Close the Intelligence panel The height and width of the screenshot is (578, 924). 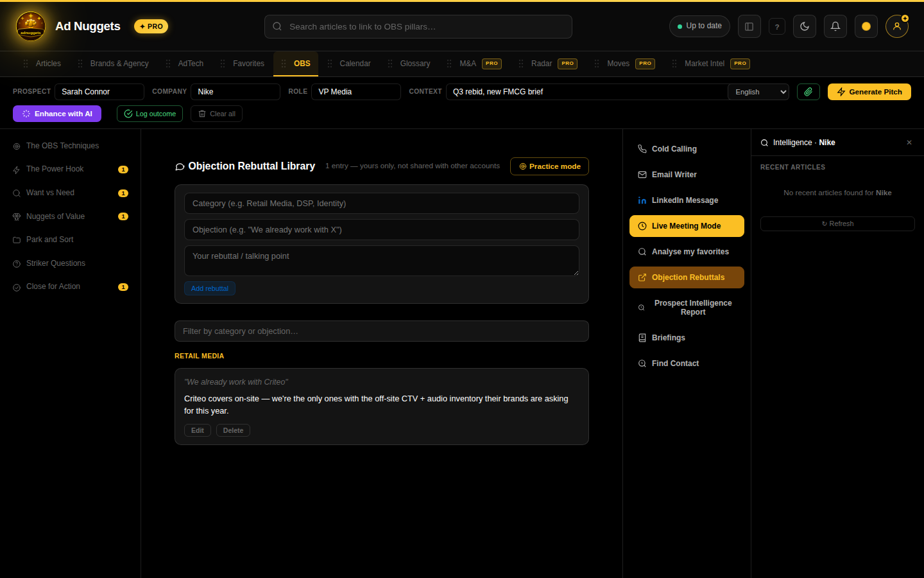point(909,143)
